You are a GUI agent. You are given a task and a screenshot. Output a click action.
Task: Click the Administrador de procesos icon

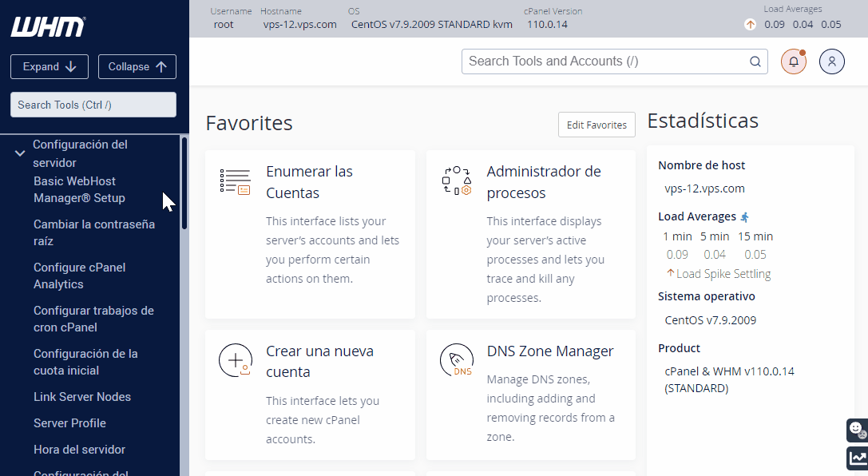click(x=457, y=181)
